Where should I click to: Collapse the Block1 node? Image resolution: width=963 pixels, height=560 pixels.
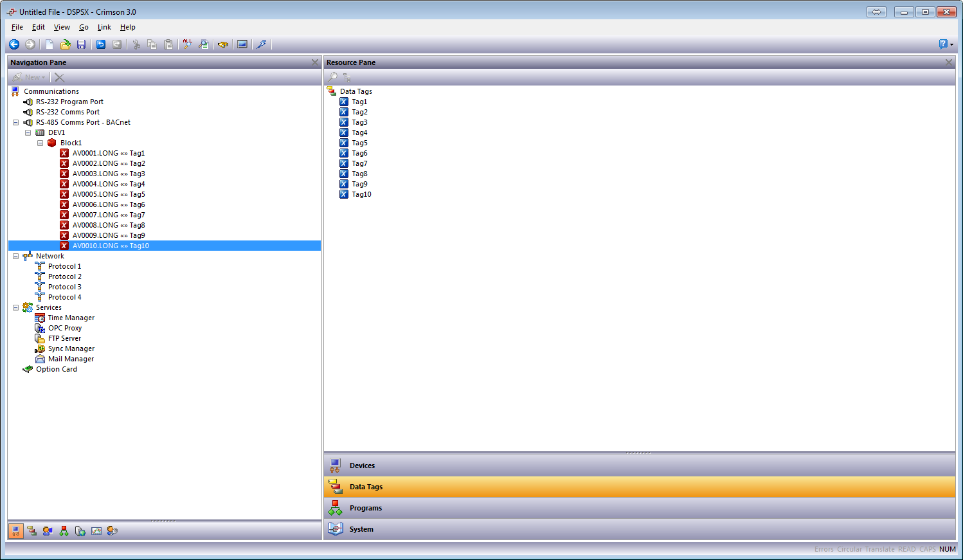point(40,143)
